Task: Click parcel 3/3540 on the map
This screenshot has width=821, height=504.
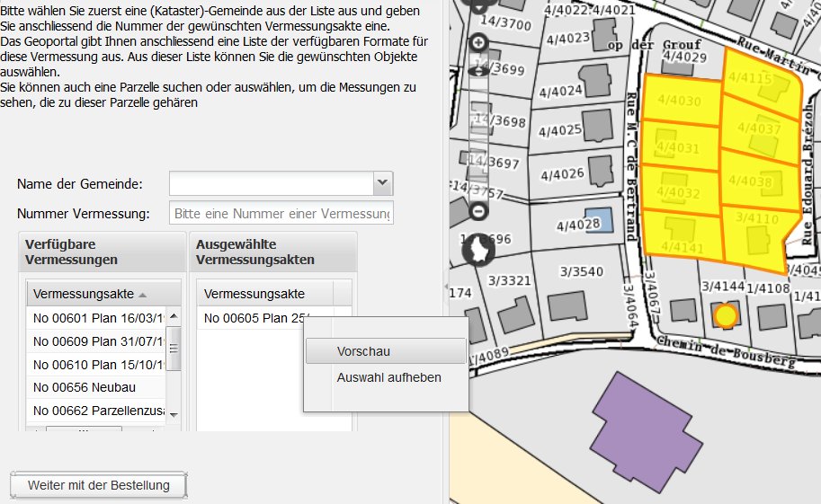Action: (581, 271)
